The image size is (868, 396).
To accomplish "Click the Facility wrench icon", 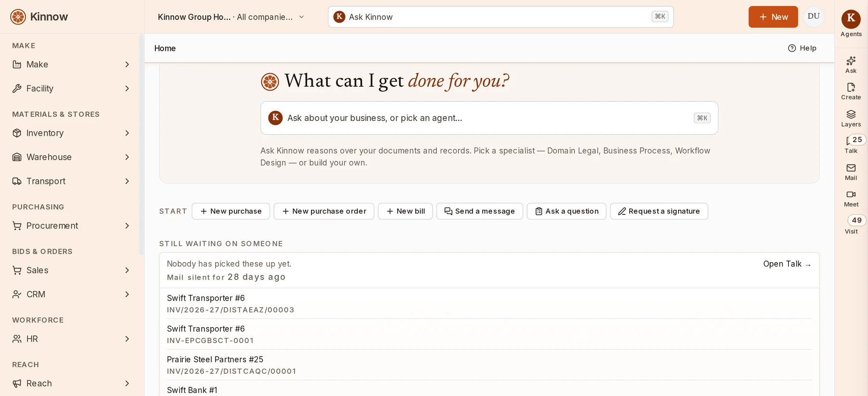I will [x=17, y=89].
